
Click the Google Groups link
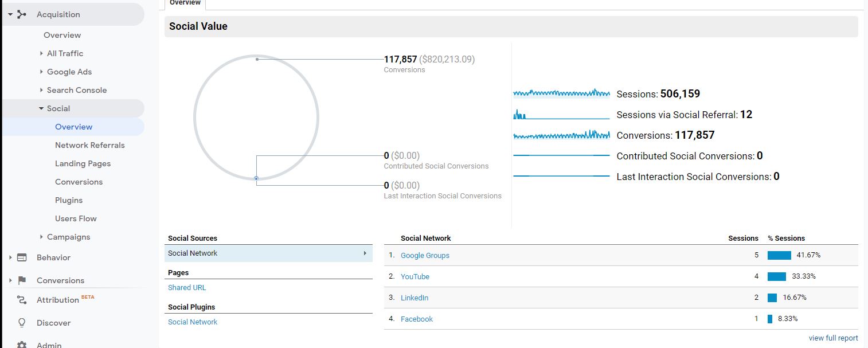click(x=425, y=256)
